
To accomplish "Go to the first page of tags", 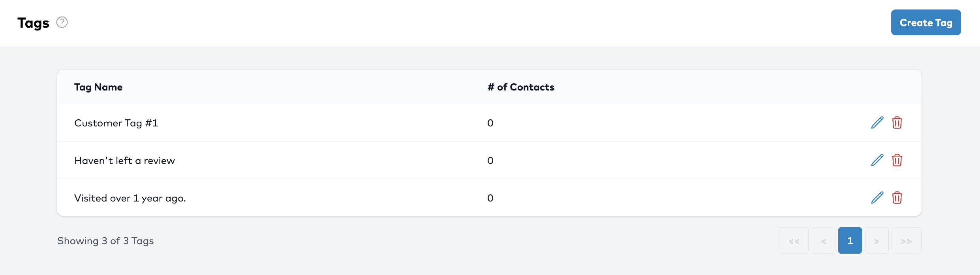I will (x=794, y=241).
